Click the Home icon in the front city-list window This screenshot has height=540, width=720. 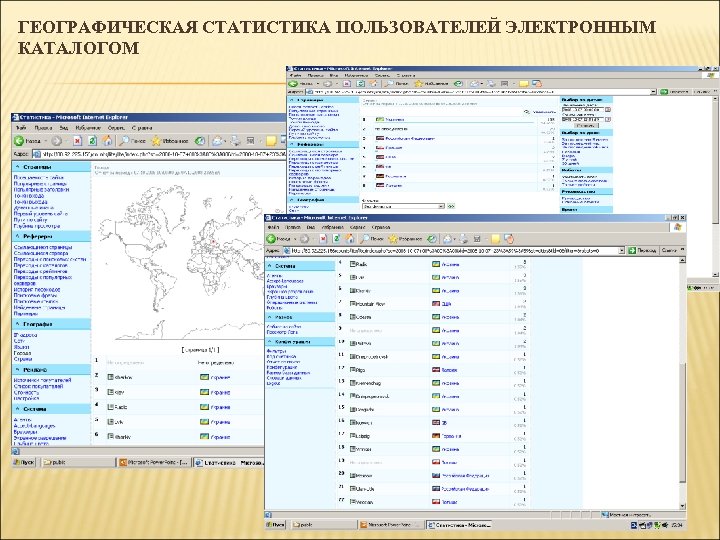point(350,238)
